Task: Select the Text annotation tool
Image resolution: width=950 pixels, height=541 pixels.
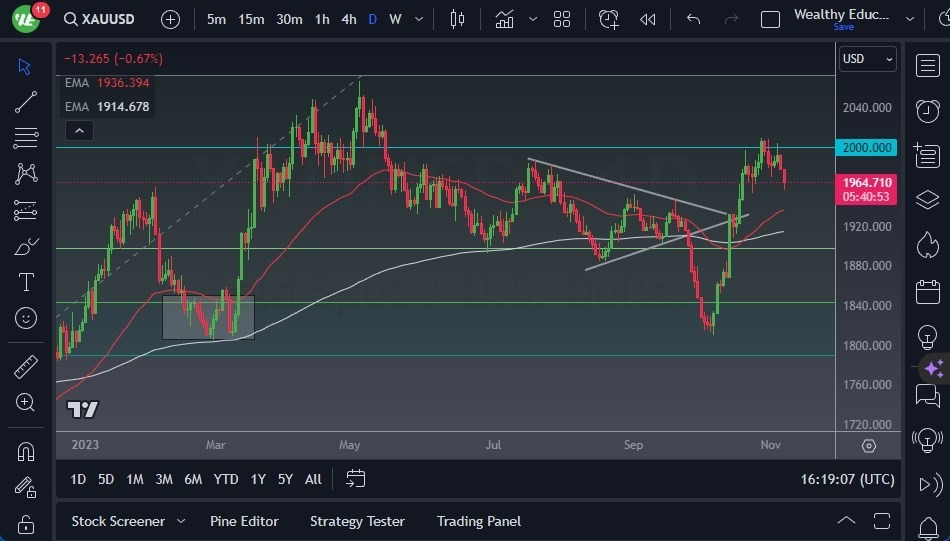Action: [26, 282]
